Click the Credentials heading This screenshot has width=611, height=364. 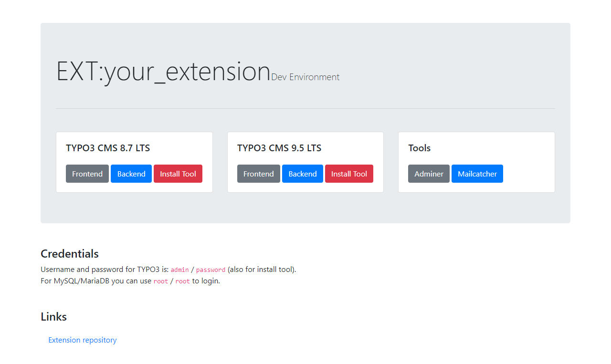tap(70, 253)
